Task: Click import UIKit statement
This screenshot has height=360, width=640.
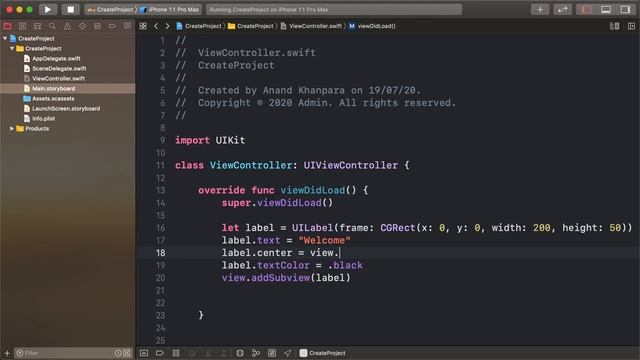Action: (x=210, y=140)
